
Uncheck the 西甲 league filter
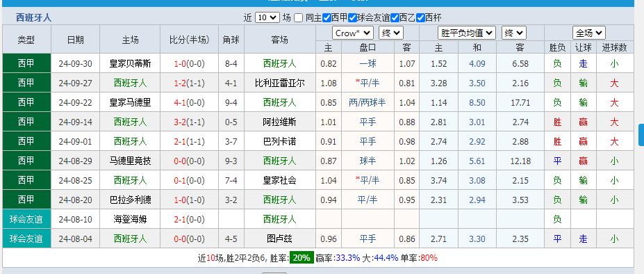pyautogui.click(x=327, y=17)
